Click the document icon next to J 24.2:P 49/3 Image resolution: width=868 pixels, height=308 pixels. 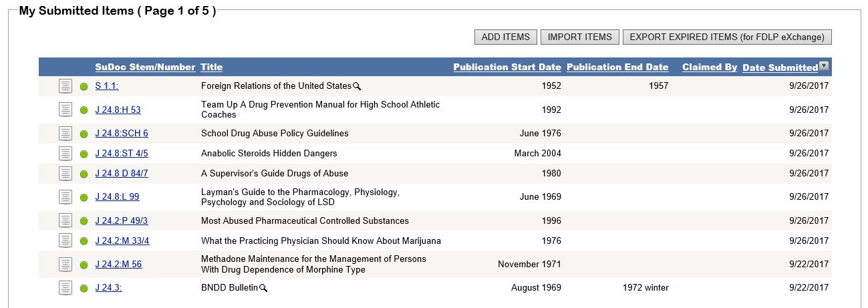point(65,220)
